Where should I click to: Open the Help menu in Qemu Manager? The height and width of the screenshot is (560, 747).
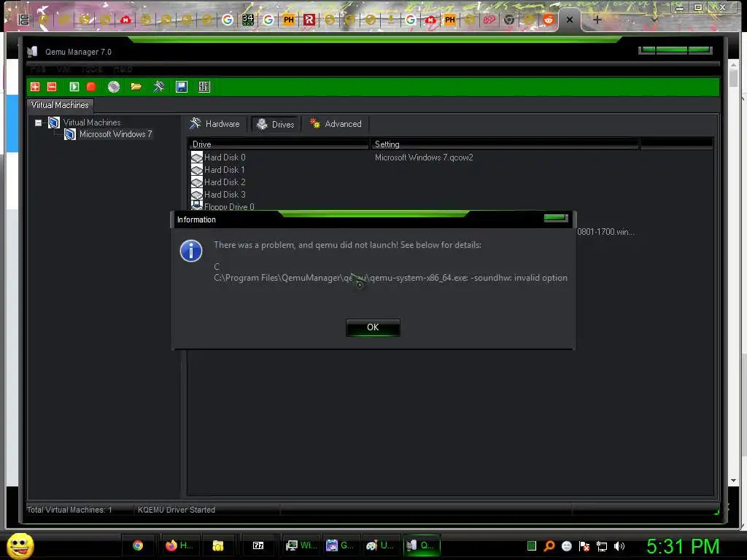(123, 69)
